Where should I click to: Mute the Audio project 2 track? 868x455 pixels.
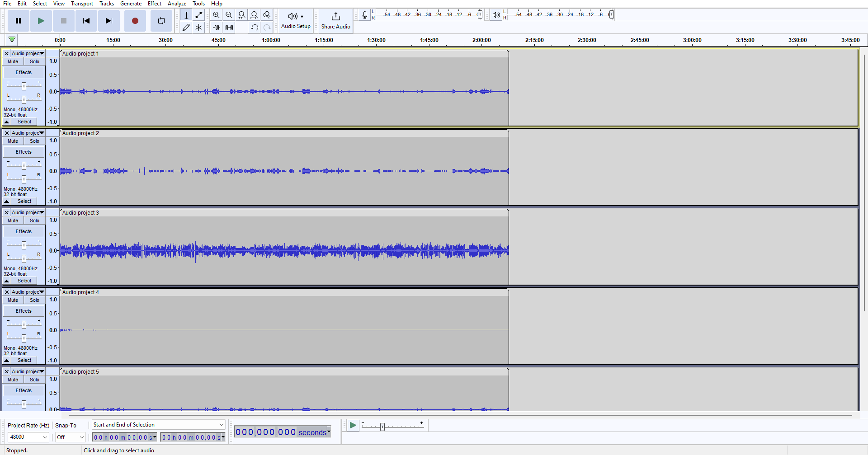tap(13, 141)
